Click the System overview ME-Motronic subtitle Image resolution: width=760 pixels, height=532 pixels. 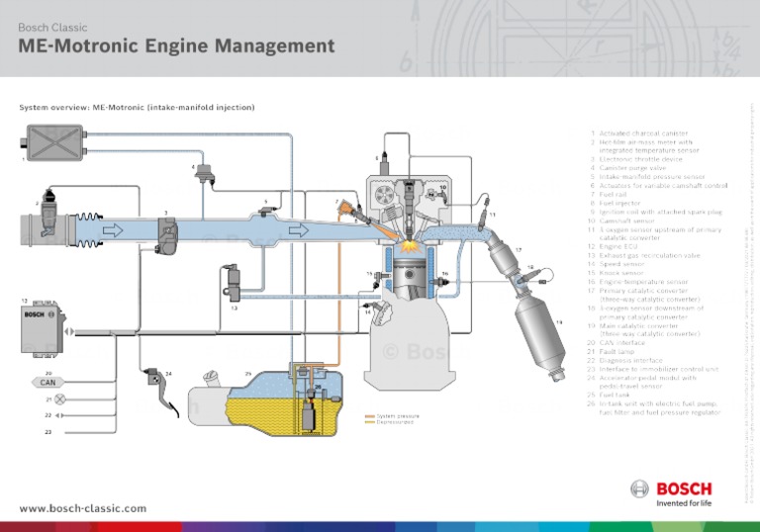click(x=138, y=107)
